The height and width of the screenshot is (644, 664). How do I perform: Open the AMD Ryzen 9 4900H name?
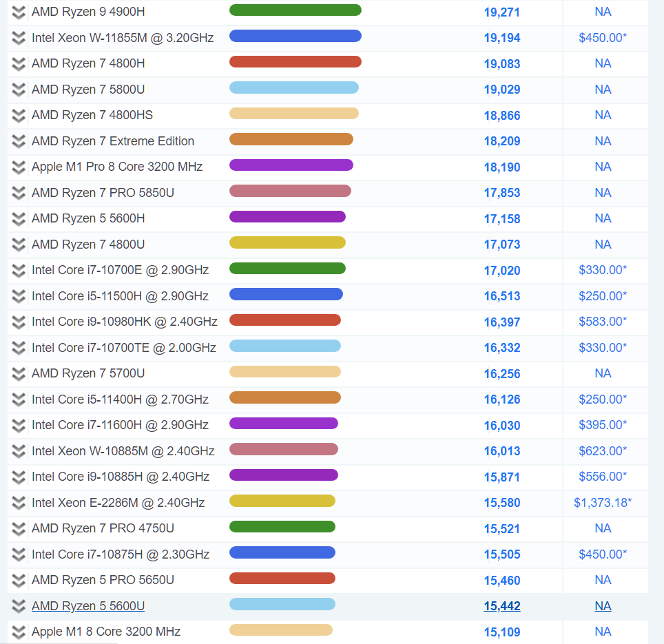click(x=88, y=12)
